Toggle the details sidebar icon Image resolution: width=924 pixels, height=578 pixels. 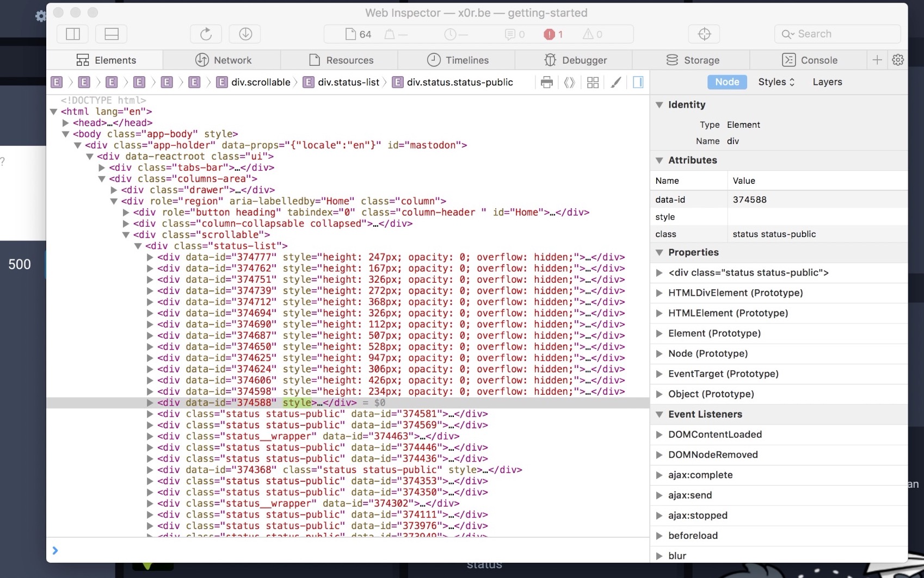click(638, 83)
